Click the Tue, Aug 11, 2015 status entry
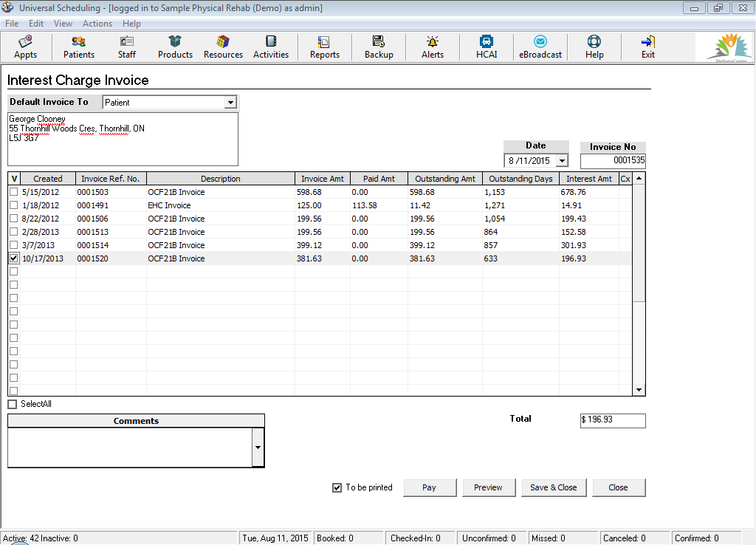756x545 pixels. coord(275,538)
